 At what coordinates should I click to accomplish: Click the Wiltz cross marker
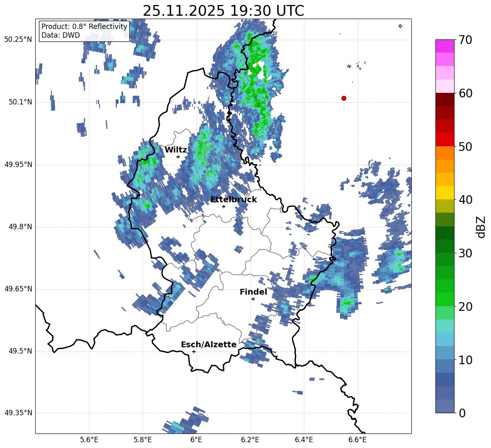178,157
